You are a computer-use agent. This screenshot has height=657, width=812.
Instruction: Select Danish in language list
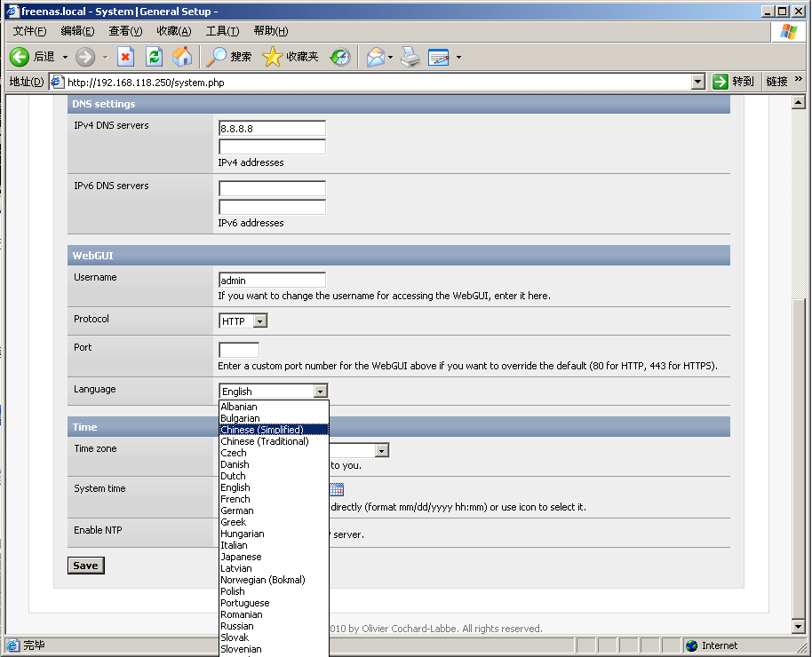click(x=274, y=464)
